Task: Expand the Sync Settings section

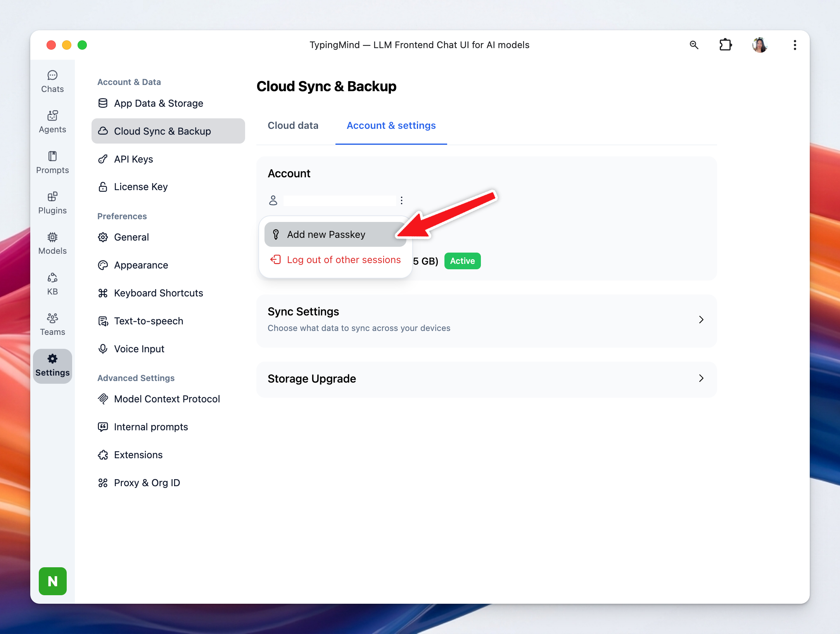Action: point(486,320)
